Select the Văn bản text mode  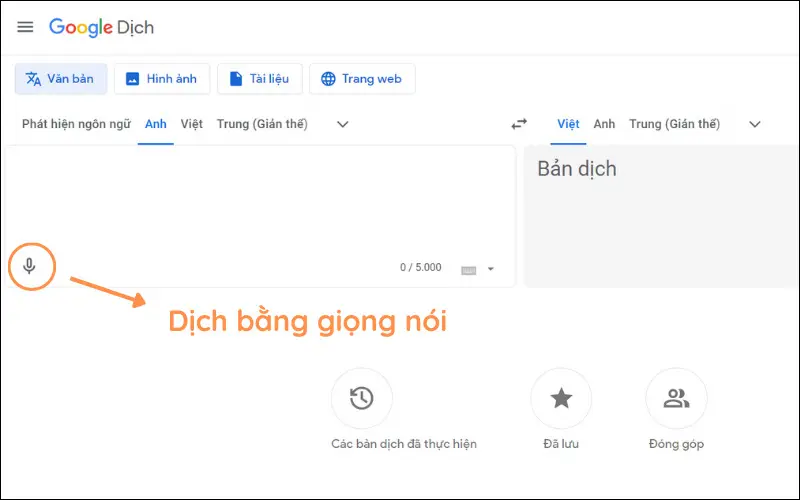pyautogui.click(x=61, y=79)
